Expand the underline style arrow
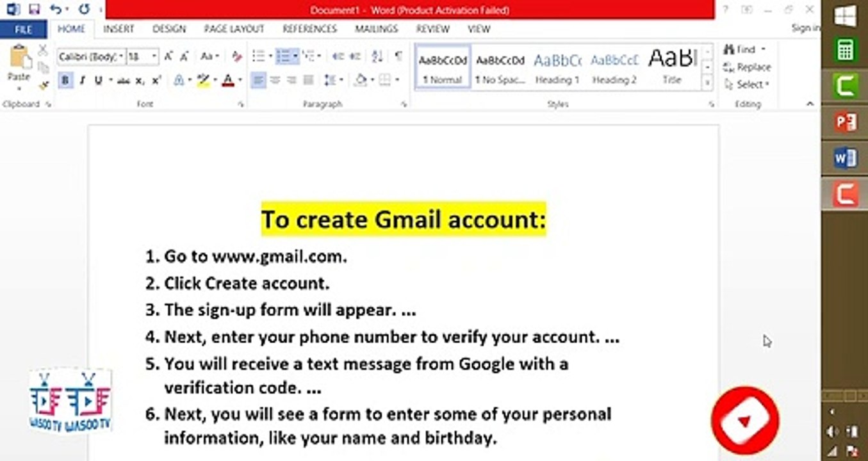 110,80
